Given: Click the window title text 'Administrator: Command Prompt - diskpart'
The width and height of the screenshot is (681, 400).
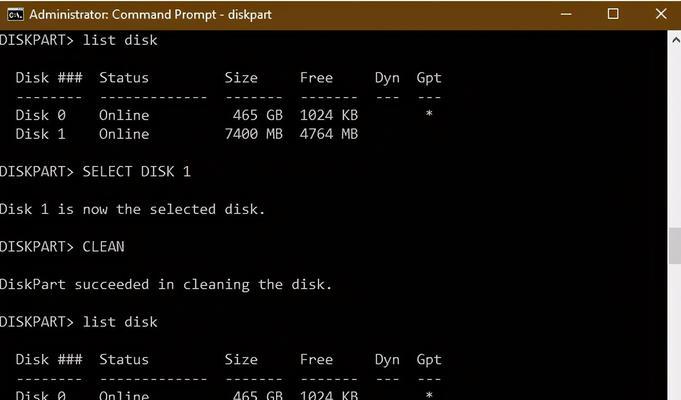Looking at the screenshot, I should (x=150, y=14).
